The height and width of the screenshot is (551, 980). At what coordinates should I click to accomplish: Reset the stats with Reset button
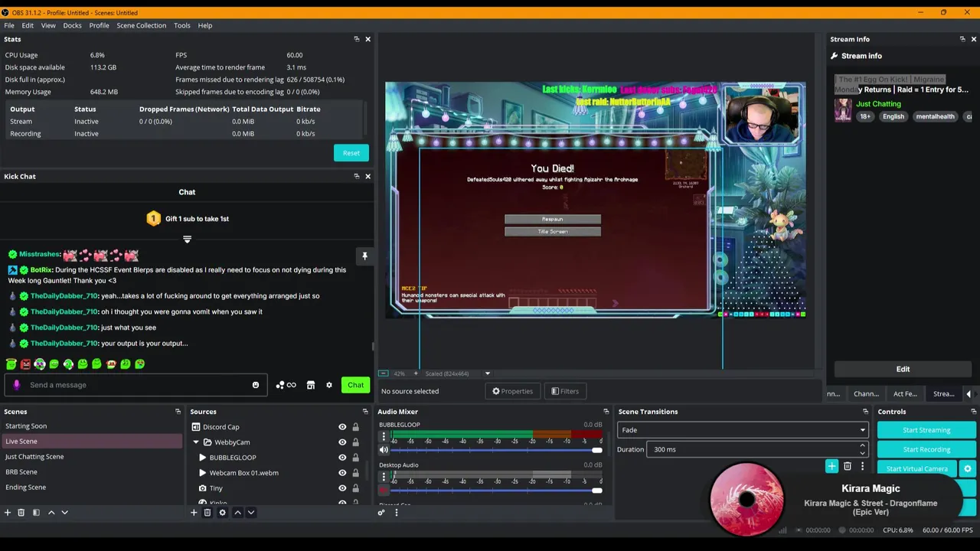pyautogui.click(x=351, y=153)
